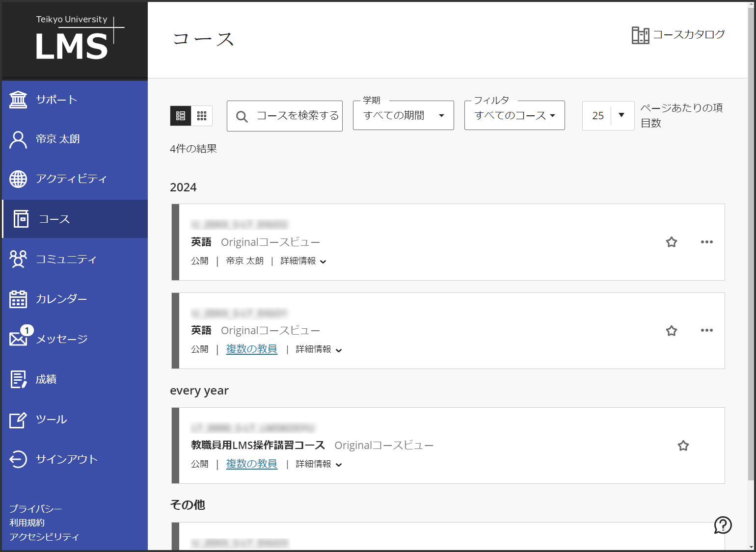Image resolution: width=756 pixels, height=552 pixels.
Task: Open the プライバシー link
Action: coord(36,509)
